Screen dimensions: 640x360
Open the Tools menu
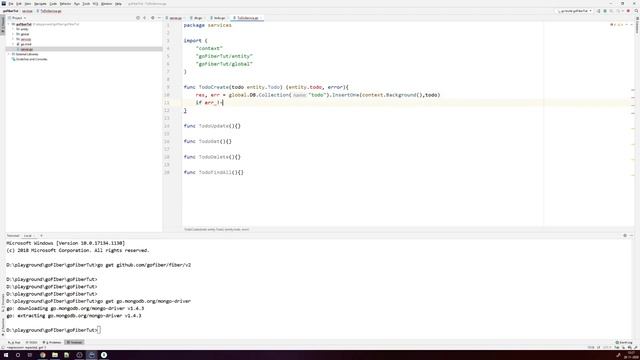click(86, 4)
